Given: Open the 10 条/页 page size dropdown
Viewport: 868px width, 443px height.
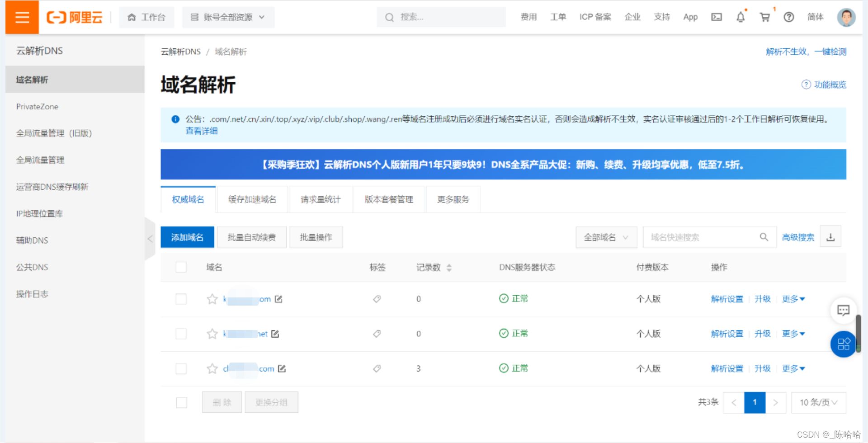Looking at the screenshot, I should [819, 402].
